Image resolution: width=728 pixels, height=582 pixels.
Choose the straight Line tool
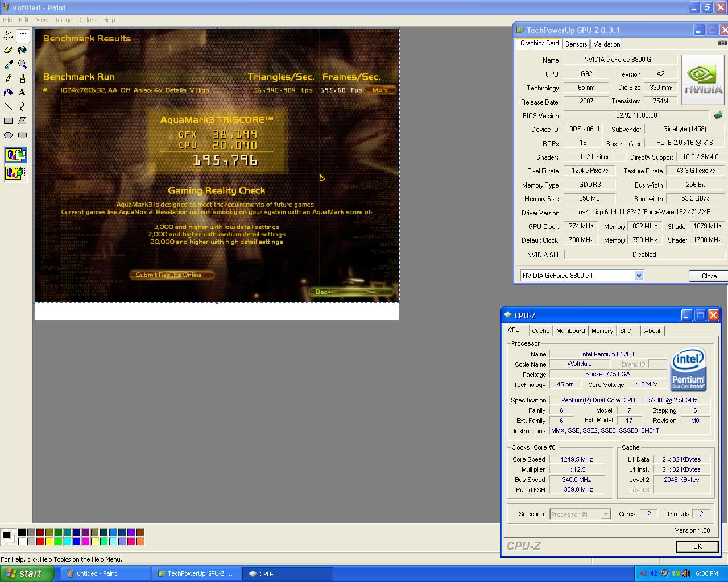click(x=9, y=107)
